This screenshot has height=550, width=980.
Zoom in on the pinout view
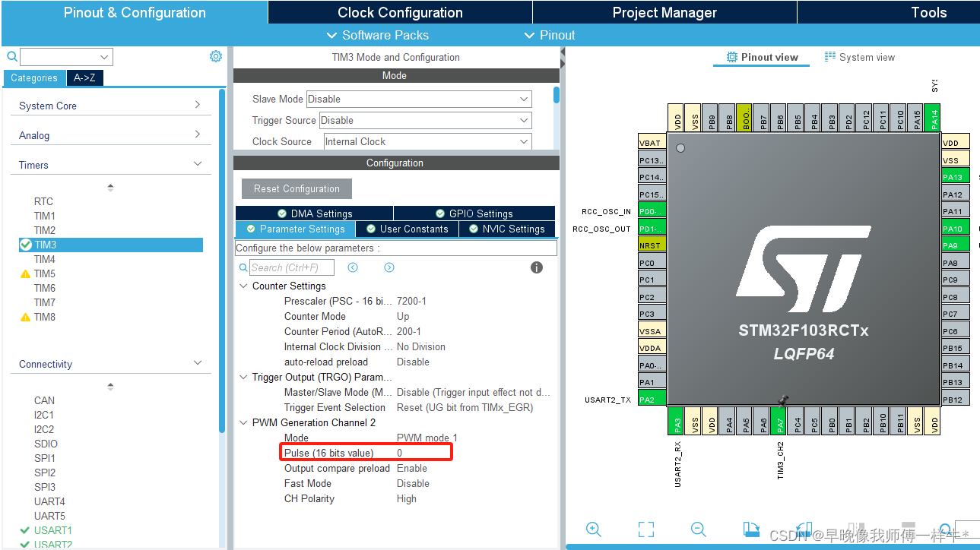594,529
